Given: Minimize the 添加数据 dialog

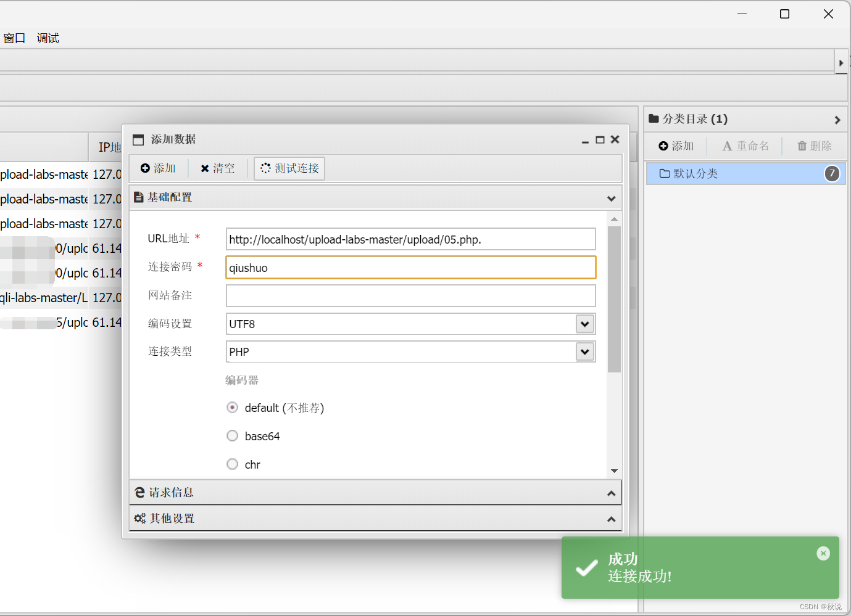Looking at the screenshot, I should [x=585, y=140].
